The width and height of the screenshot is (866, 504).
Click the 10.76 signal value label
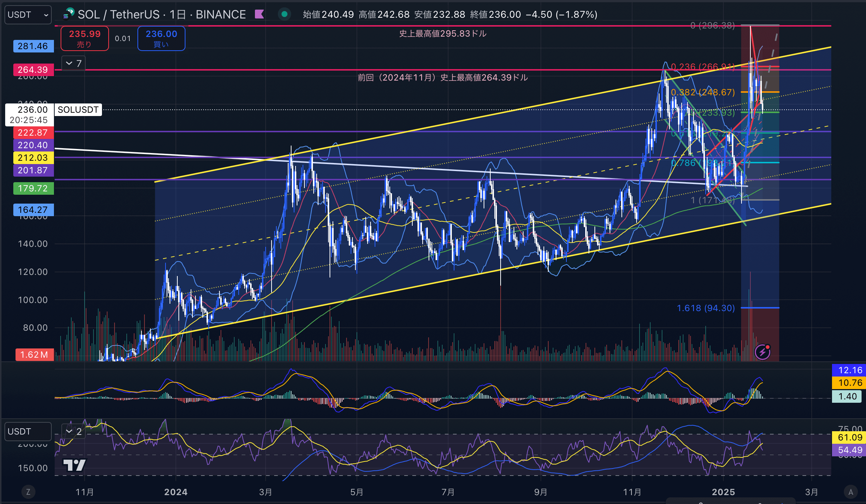[x=850, y=383]
